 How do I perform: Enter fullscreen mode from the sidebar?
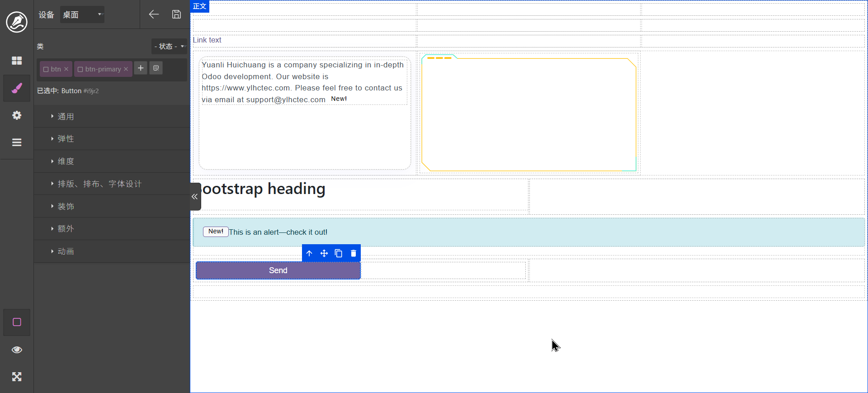17,377
